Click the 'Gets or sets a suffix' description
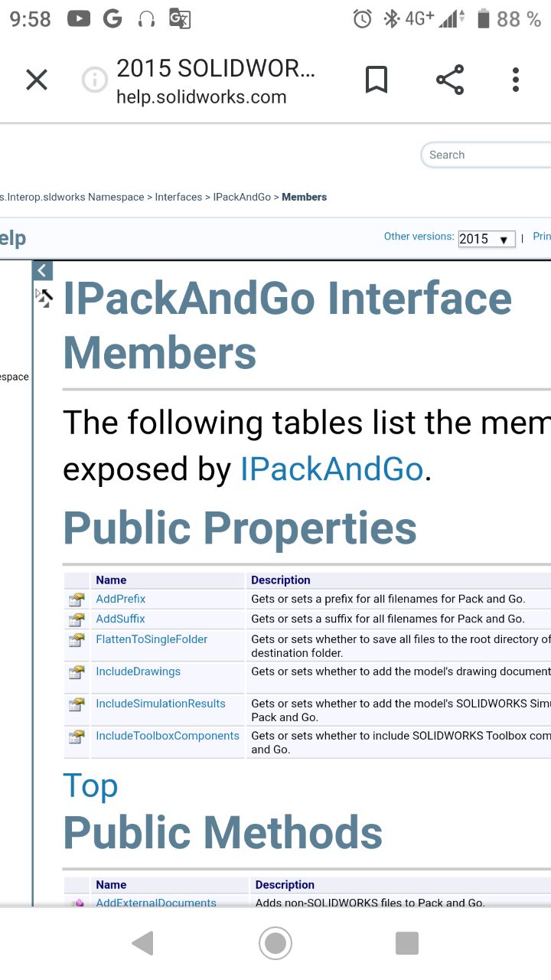Viewport: 551px width, 980px height. (x=387, y=619)
